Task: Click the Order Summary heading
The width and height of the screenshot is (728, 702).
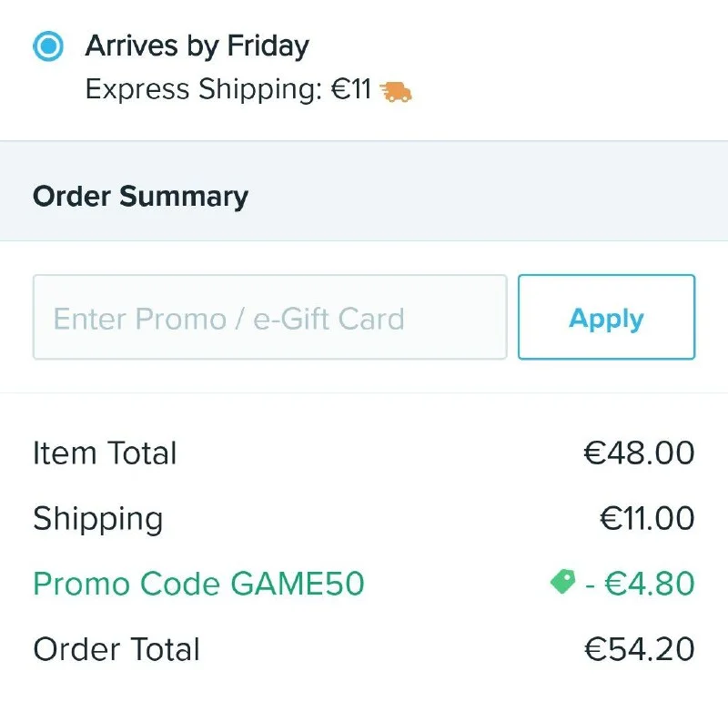Action: (x=140, y=197)
